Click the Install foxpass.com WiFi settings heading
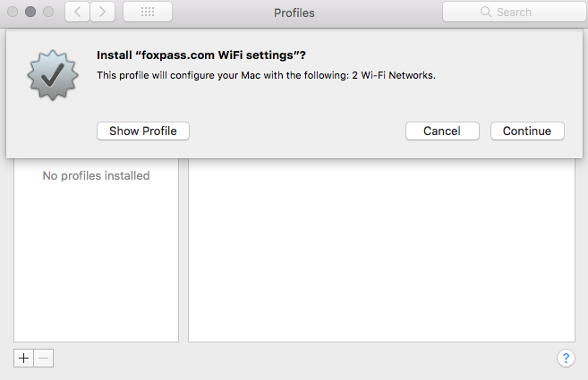The image size is (588, 380). pyautogui.click(x=201, y=55)
